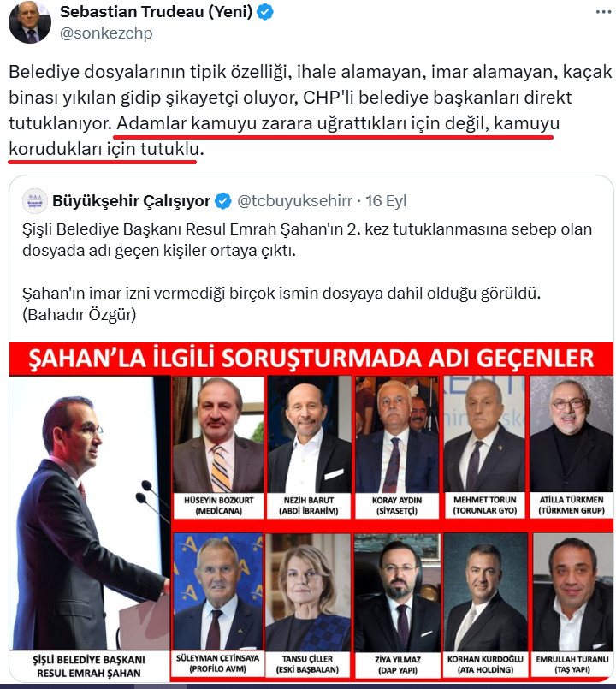Click the Atilla Türkmen (Türkmen Grup) portrait

point(572,434)
